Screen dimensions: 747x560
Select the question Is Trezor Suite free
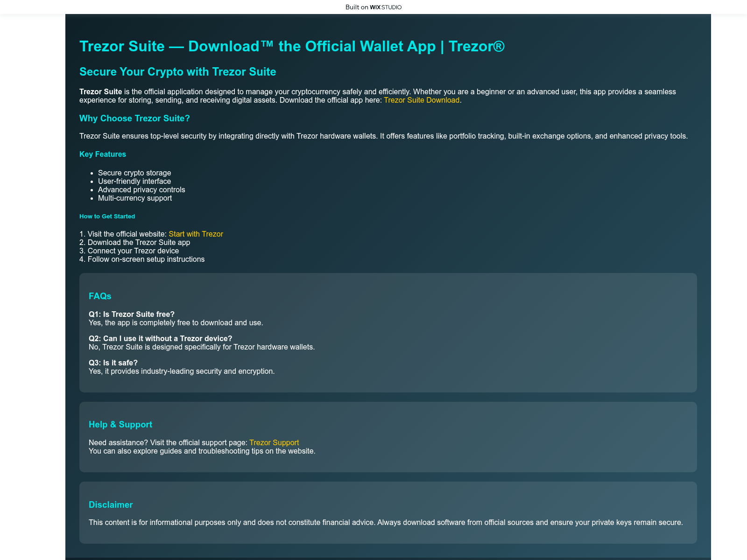(132, 314)
